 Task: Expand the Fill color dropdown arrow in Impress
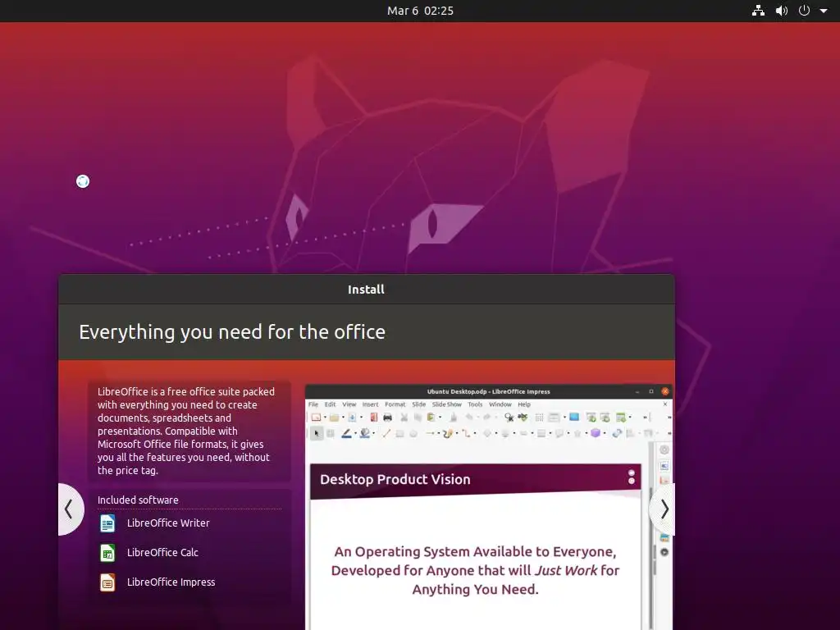[x=374, y=433]
